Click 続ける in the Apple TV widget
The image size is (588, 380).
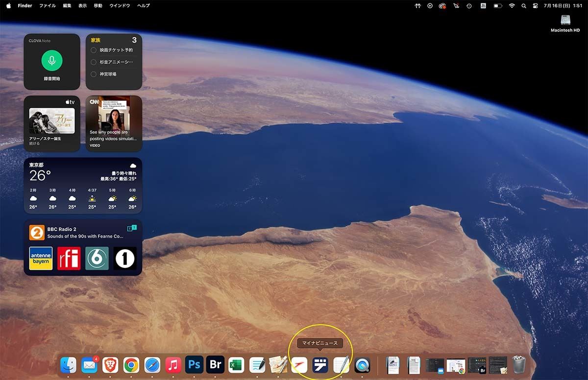coord(34,143)
